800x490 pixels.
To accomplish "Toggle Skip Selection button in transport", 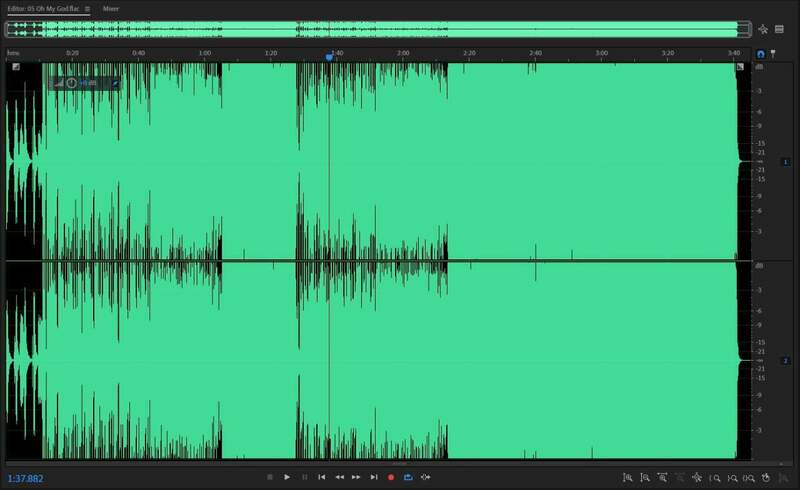I will 425,478.
